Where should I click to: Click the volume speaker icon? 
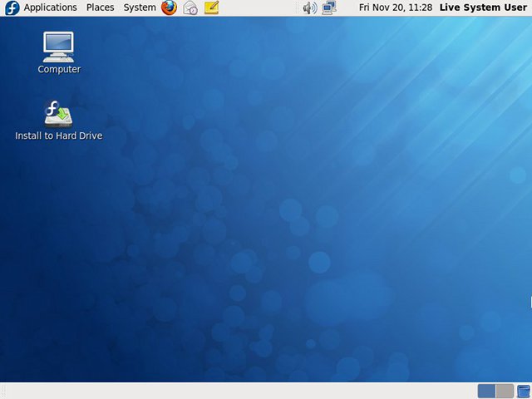click(x=310, y=7)
